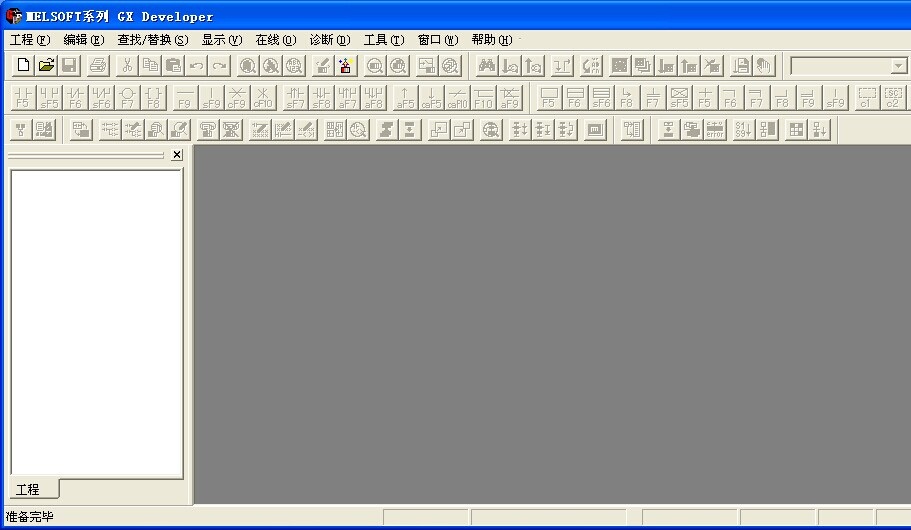
Task: Click SFC sF5 crossed box button
Action: pos(679,97)
